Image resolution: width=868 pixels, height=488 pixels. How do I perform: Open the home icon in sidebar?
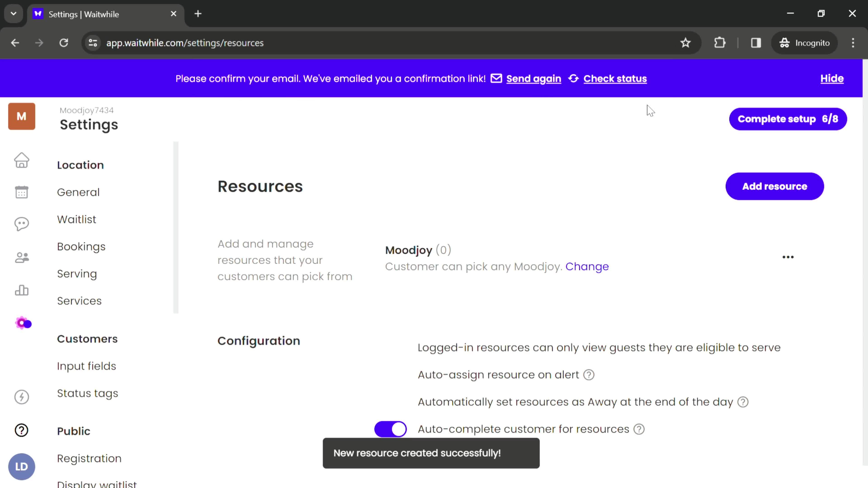[x=21, y=160]
